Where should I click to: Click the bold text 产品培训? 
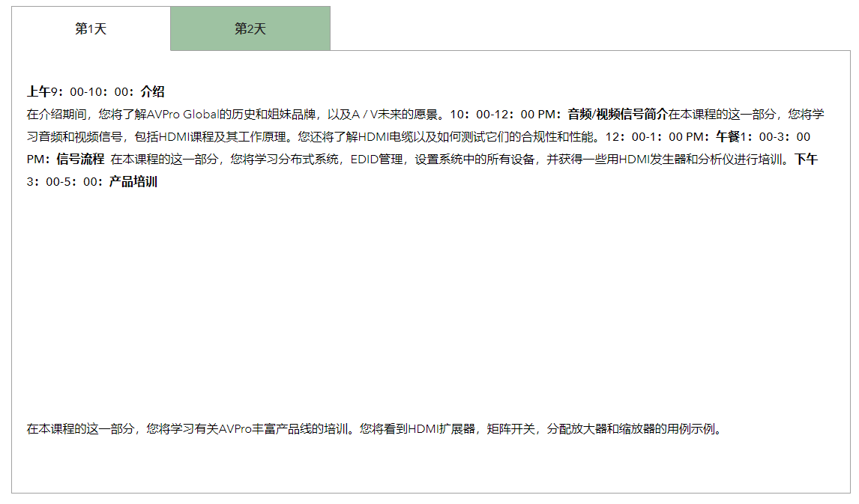pyautogui.click(x=133, y=181)
